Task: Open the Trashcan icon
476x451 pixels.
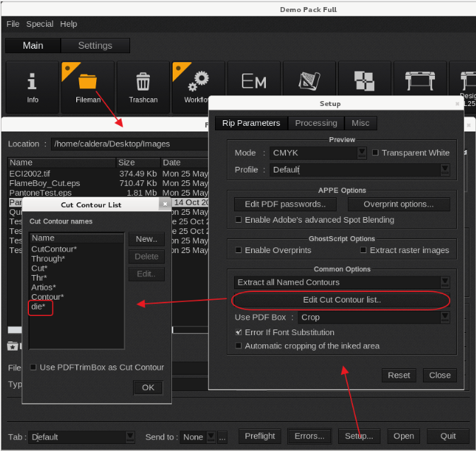Action: click(x=143, y=85)
